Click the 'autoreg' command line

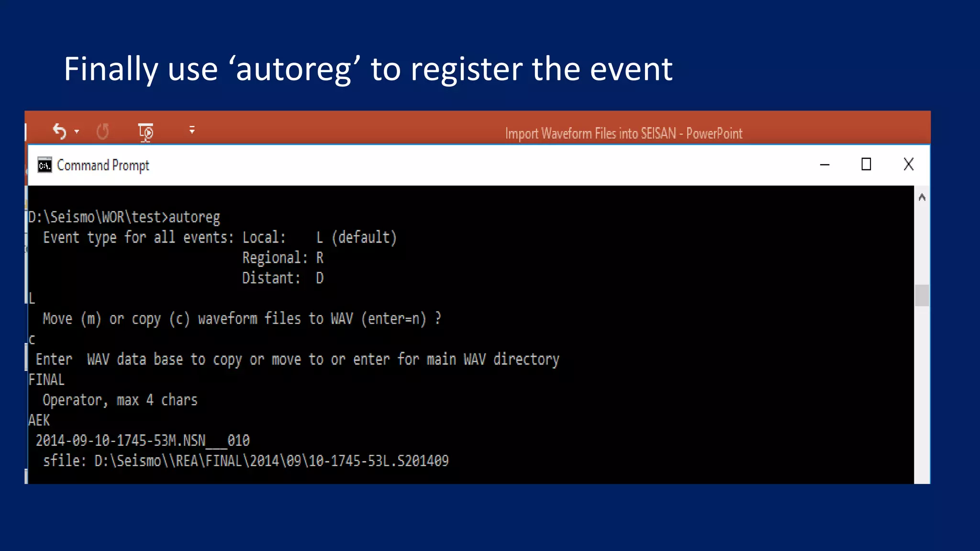[124, 217]
